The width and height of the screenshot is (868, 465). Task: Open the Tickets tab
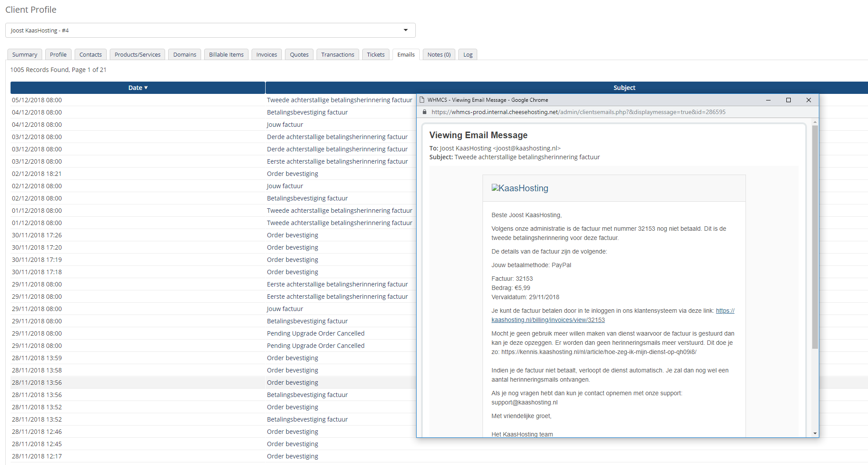point(375,54)
